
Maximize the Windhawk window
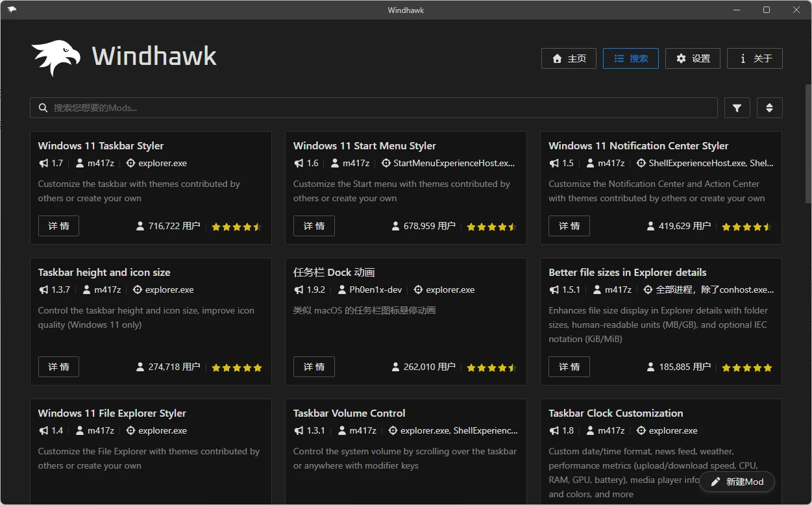pos(767,10)
